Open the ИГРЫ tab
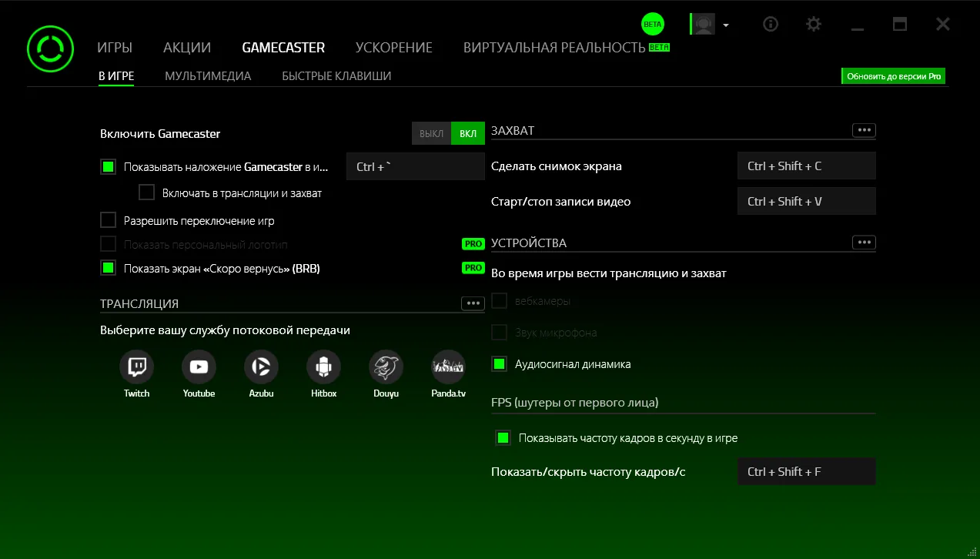 (115, 48)
